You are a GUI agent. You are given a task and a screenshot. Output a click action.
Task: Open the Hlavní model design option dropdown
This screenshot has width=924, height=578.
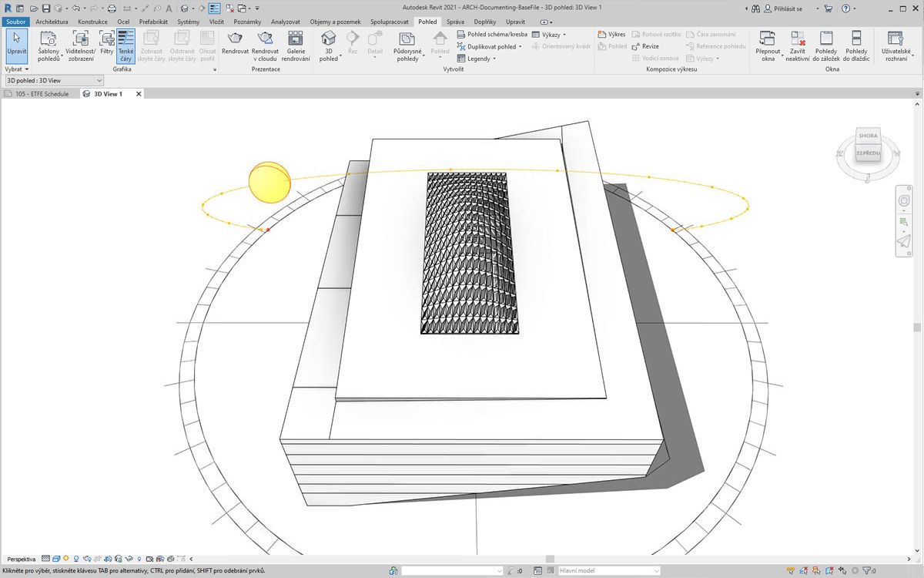coord(609,571)
